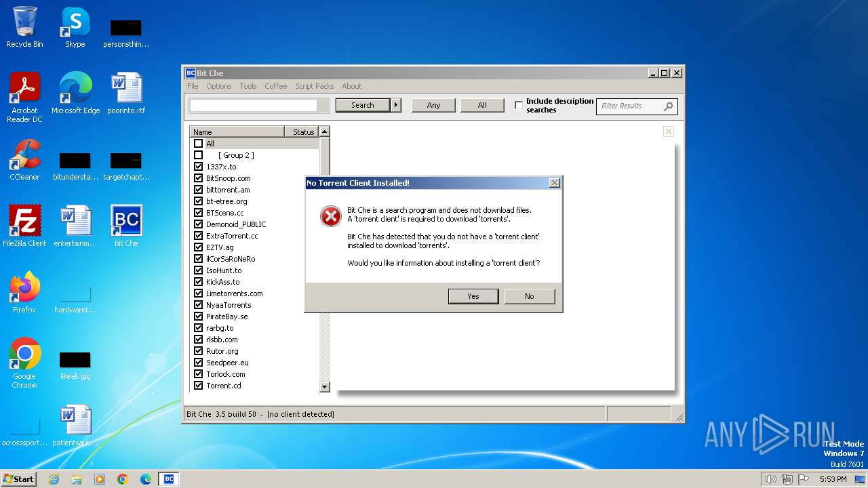Close the results panel with X icon
Screen dimensions: 868x488
tap(668, 131)
